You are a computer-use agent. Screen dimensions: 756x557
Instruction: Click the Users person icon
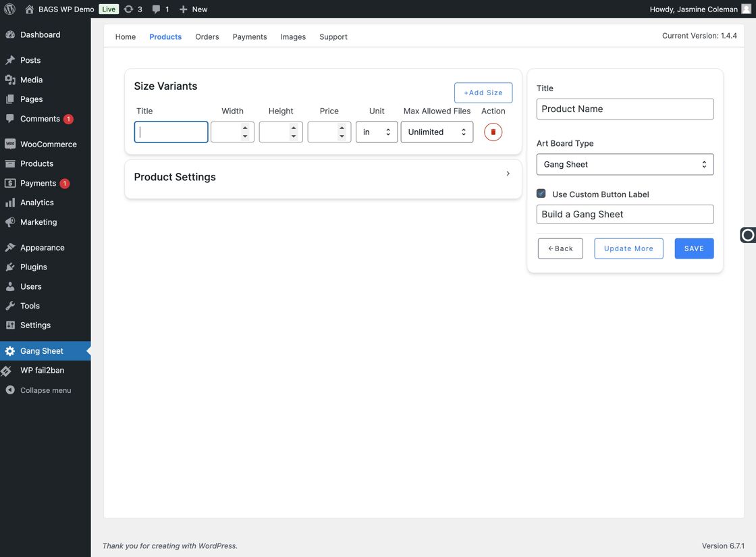(10, 286)
